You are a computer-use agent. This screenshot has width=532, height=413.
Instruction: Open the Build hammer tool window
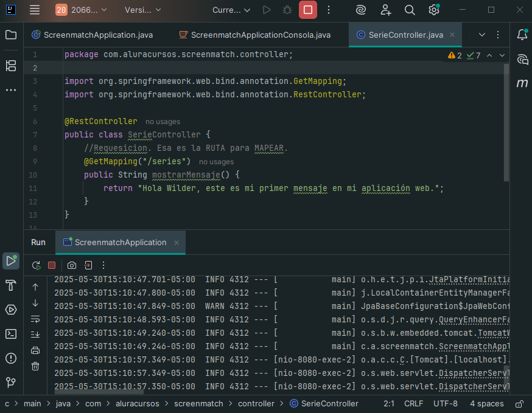tap(11, 285)
